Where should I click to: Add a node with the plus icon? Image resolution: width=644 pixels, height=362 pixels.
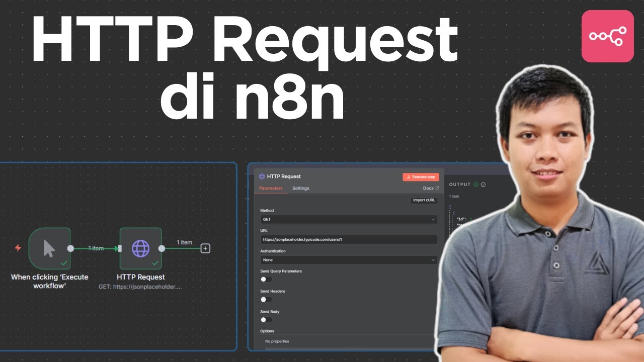pos(205,248)
